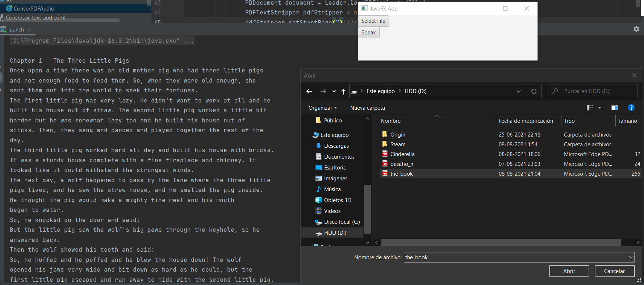Open recent locations dropdown arrow
Image resolution: width=644 pixels, height=285 pixels.
pos(334,91)
